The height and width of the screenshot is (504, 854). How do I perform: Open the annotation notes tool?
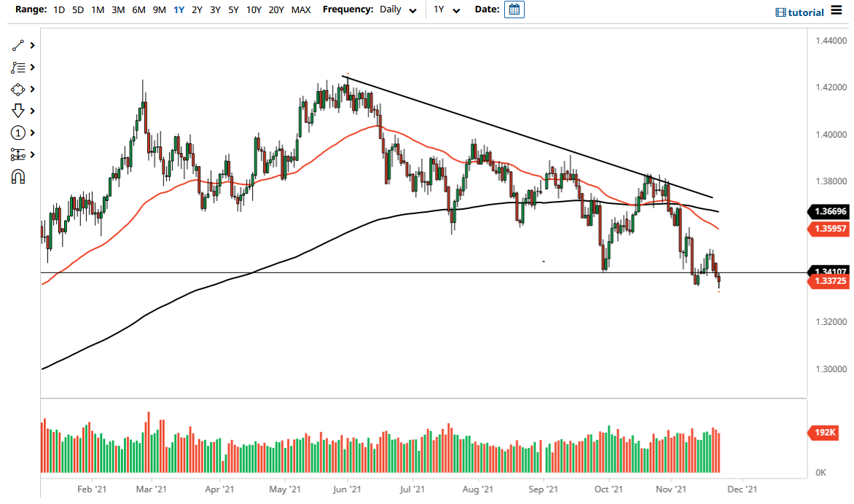[x=18, y=67]
